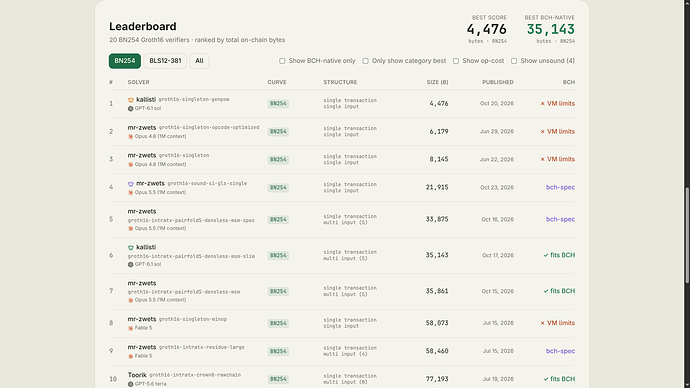Click size value 58,460 in row 9
This screenshot has height=388, width=690.
point(437,351)
